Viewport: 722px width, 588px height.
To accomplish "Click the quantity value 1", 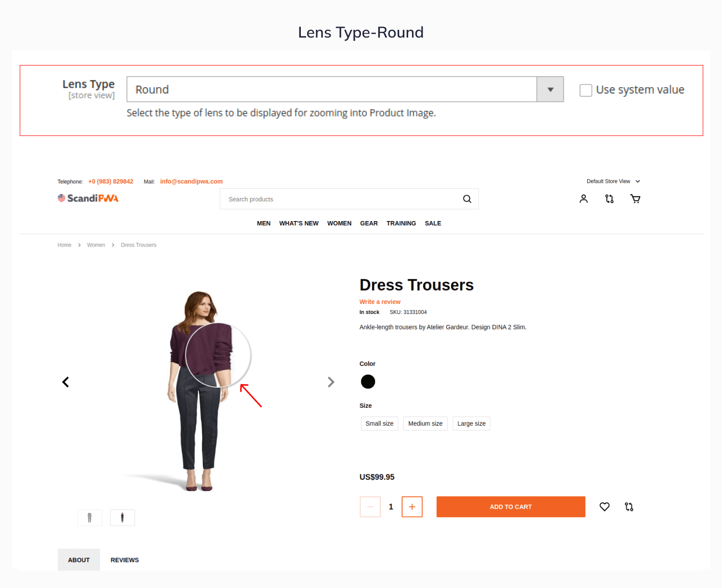I will tap(391, 507).
